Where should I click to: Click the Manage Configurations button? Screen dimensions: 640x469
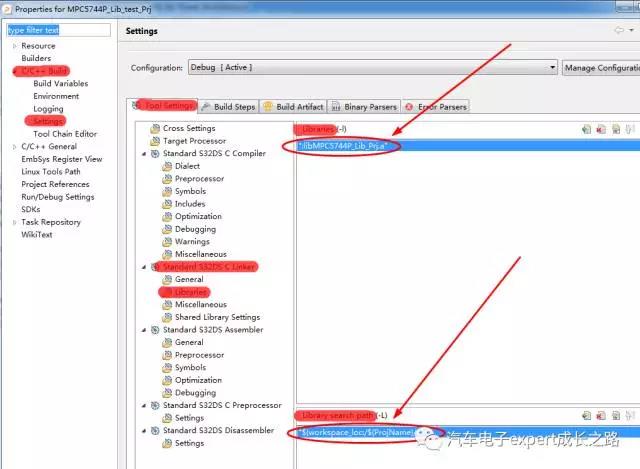click(600, 68)
